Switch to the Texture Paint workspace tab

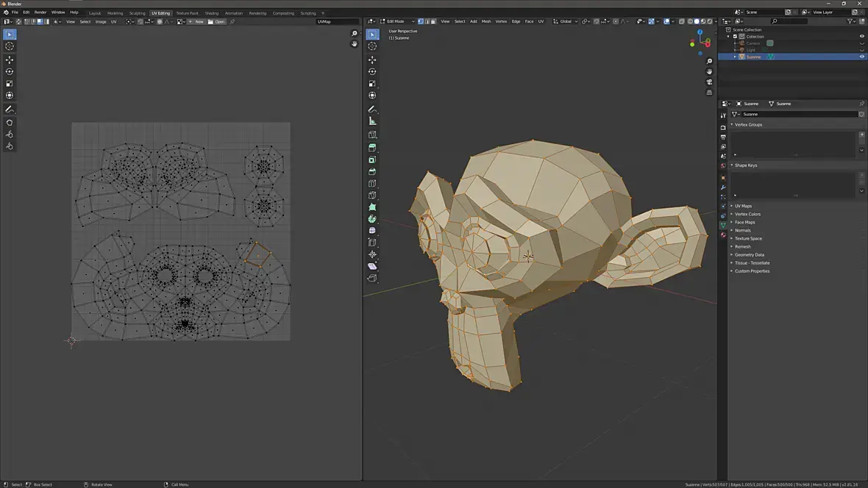[x=187, y=13]
